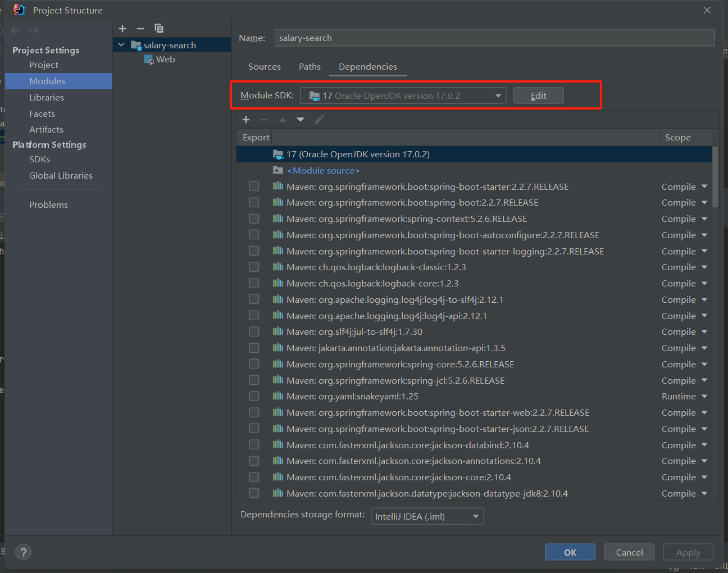Open scope dropdown for jackson-core:2.10.4

pos(704,477)
